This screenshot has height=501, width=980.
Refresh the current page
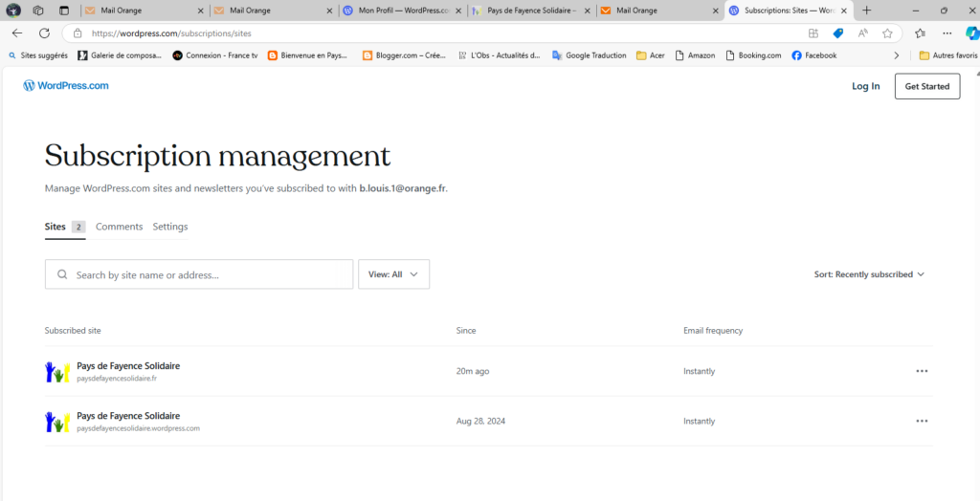43,33
